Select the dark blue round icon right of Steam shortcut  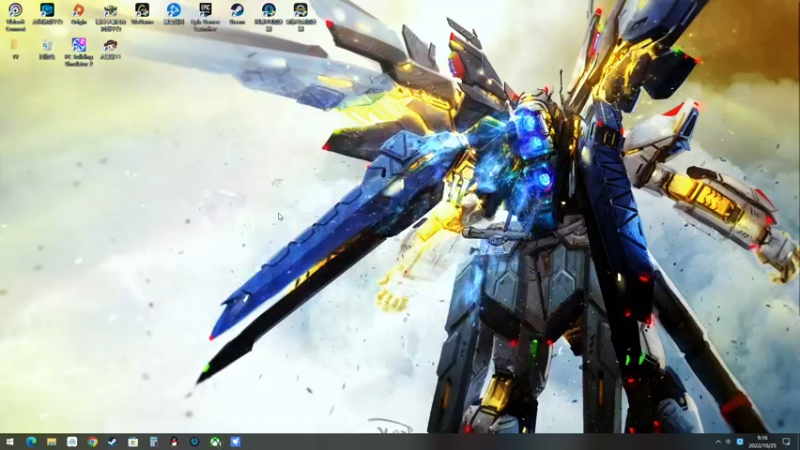268,17
